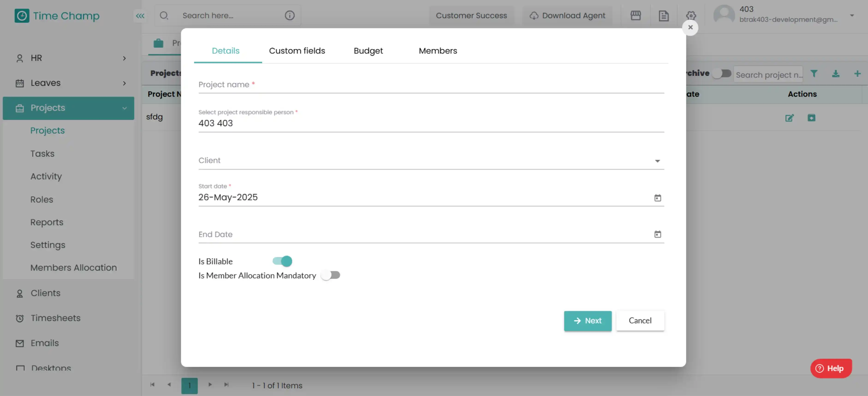
Task: Switch to the Custom fields tab
Action: click(x=297, y=51)
